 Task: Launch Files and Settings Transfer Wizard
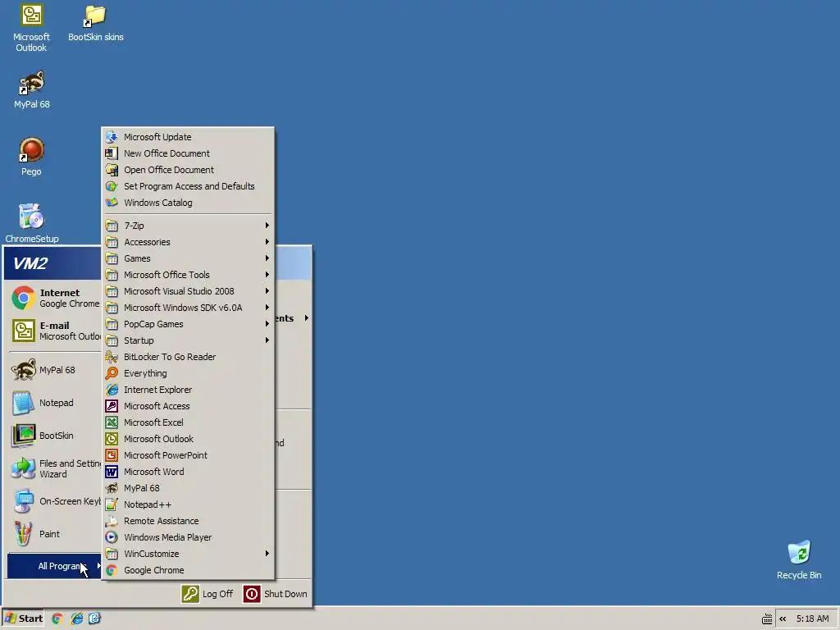pyautogui.click(x=55, y=468)
